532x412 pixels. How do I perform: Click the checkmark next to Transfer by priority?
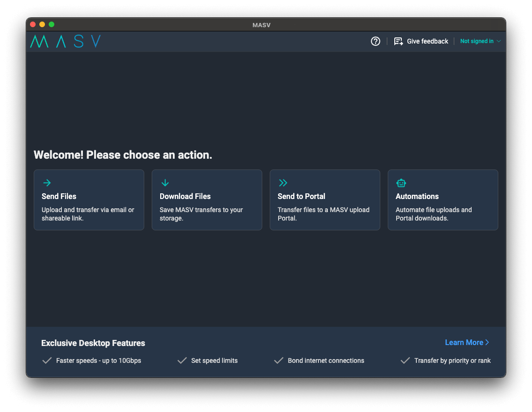point(405,360)
